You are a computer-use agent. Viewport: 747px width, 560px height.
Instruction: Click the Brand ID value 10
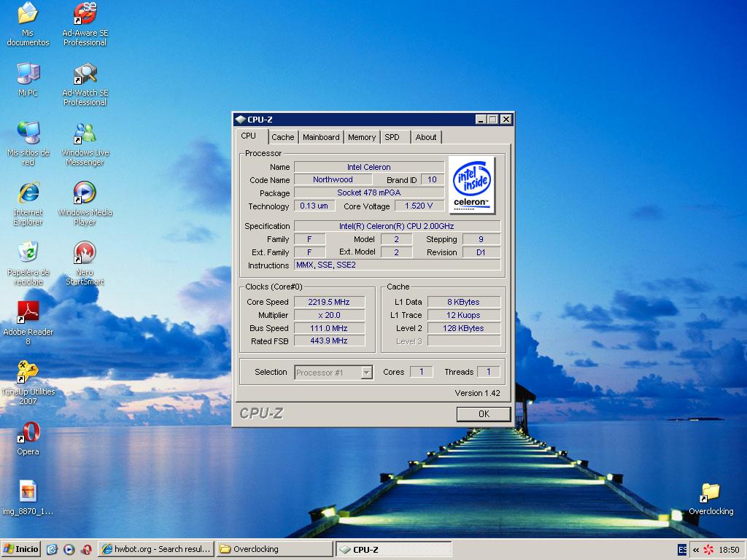point(432,179)
